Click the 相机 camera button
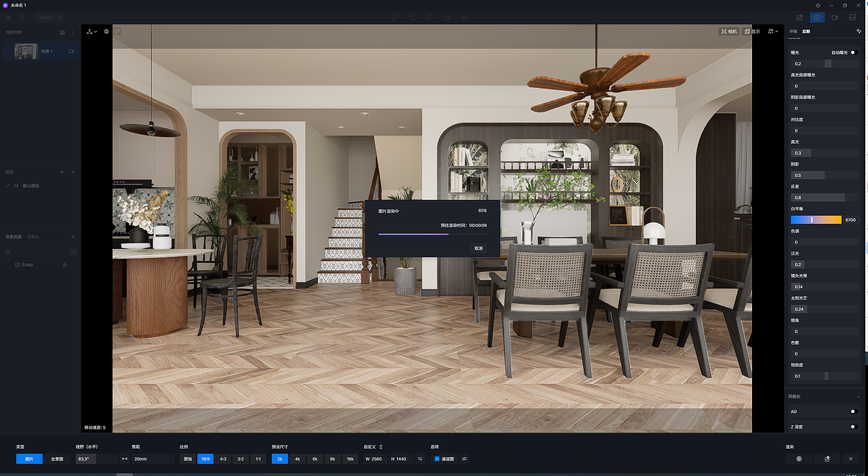The height and width of the screenshot is (476, 868). (729, 31)
